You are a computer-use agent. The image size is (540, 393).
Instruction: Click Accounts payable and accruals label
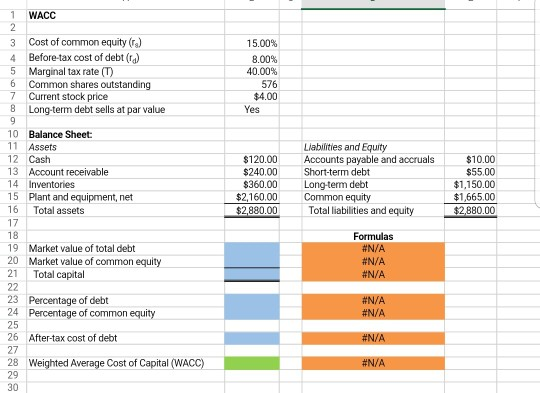pos(369,159)
